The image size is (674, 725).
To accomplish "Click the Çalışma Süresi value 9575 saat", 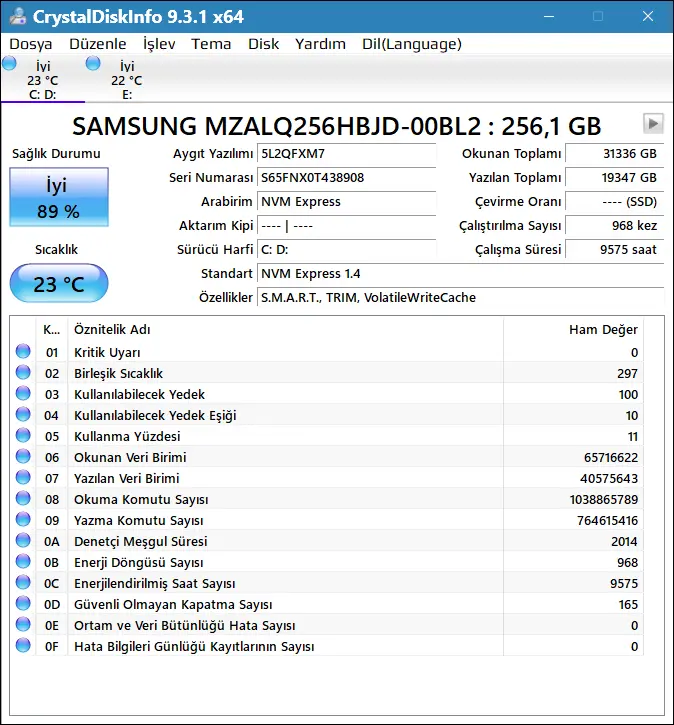I will tap(614, 250).
